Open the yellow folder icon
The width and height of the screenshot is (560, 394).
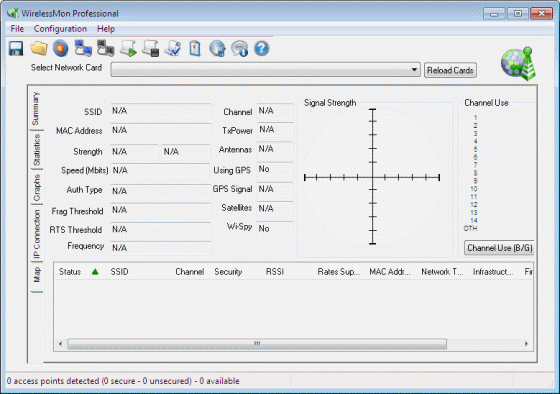pyautogui.click(x=39, y=48)
